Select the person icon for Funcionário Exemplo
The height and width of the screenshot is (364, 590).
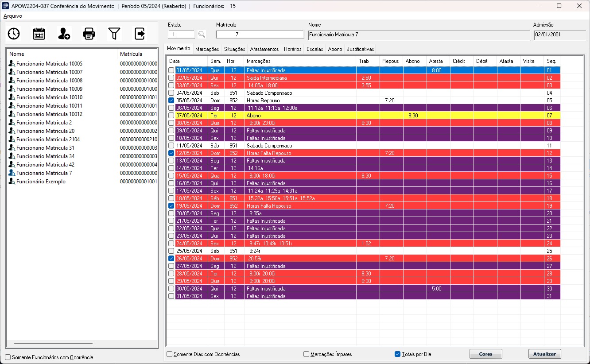tap(12, 182)
